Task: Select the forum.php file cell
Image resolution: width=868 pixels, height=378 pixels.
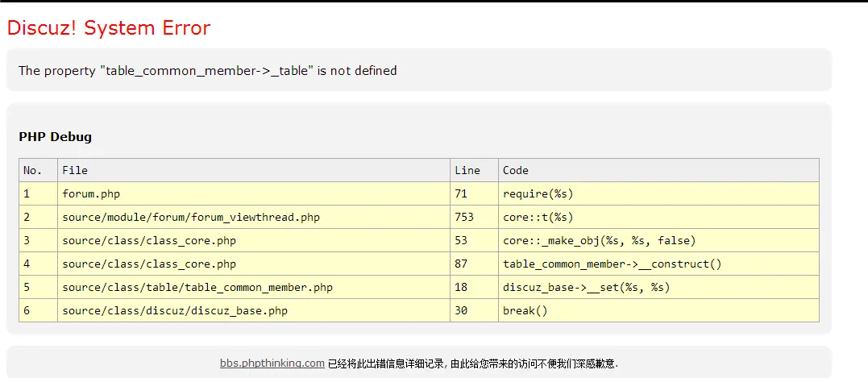Action: (x=254, y=193)
